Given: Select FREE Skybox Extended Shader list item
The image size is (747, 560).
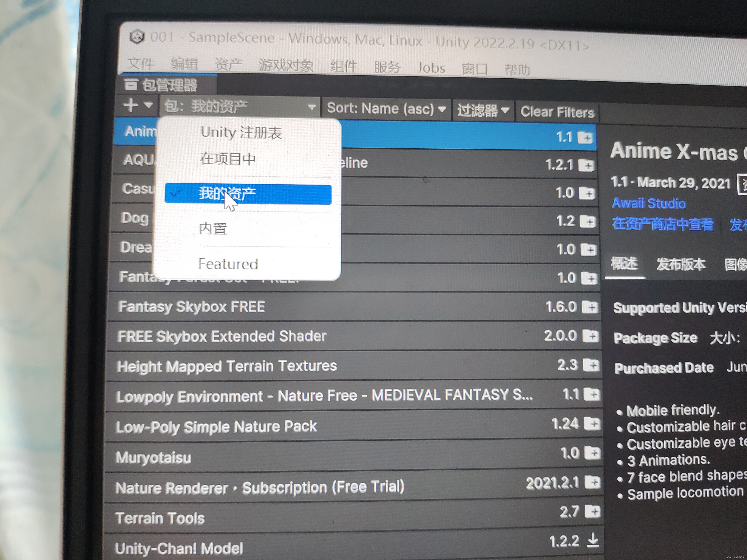Looking at the screenshot, I should (221, 336).
